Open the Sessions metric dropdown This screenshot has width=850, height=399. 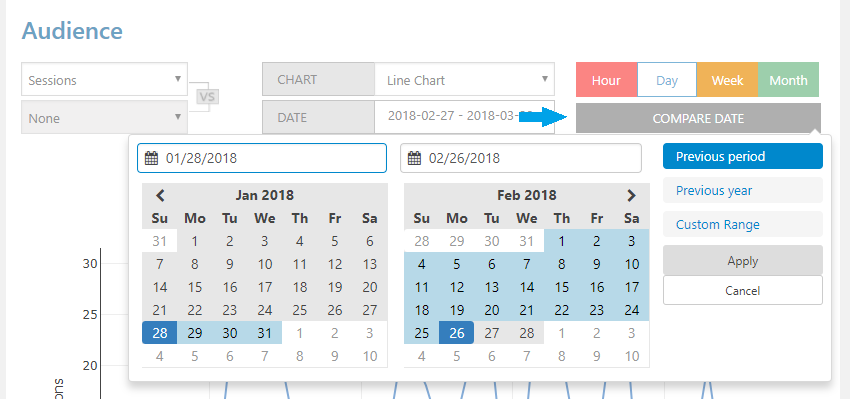pyautogui.click(x=105, y=80)
